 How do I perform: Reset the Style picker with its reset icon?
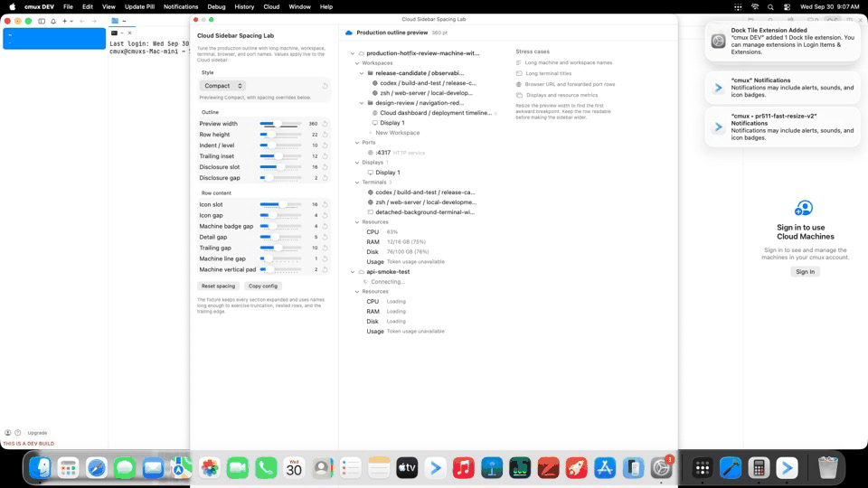point(325,86)
